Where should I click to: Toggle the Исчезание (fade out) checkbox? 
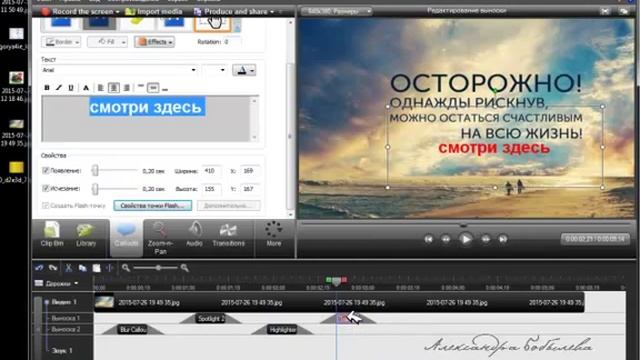pyautogui.click(x=46, y=189)
